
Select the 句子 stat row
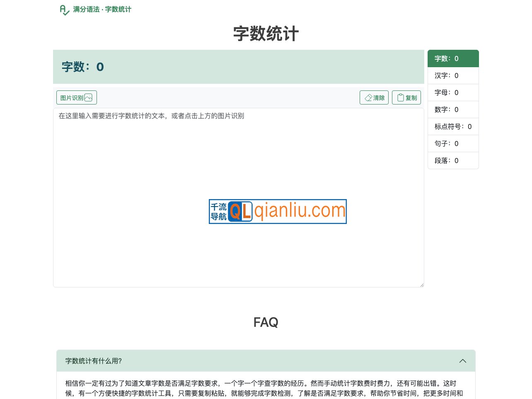coord(453,144)
